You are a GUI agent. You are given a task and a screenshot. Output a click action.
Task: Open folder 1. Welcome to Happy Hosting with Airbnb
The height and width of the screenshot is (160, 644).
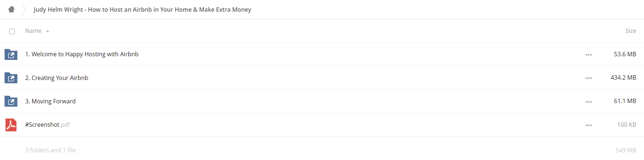click(x=82, y=54)
